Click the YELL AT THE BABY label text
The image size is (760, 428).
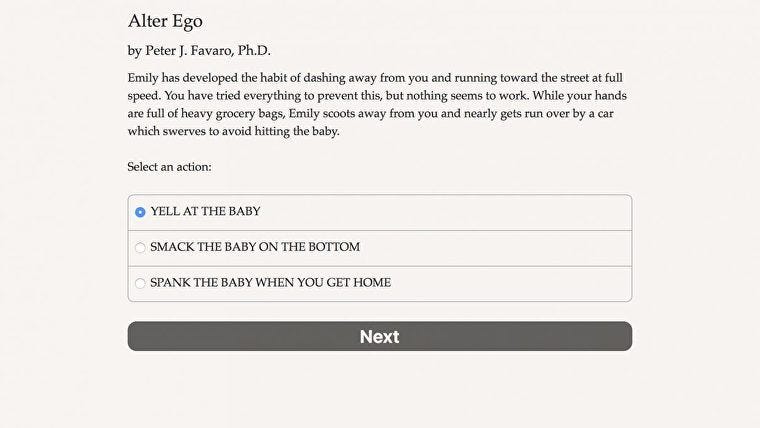click(x=205, y=211)
